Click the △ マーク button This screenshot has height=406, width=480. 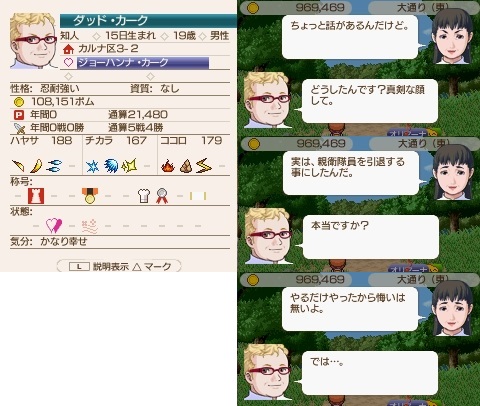(x=152, y=266)
